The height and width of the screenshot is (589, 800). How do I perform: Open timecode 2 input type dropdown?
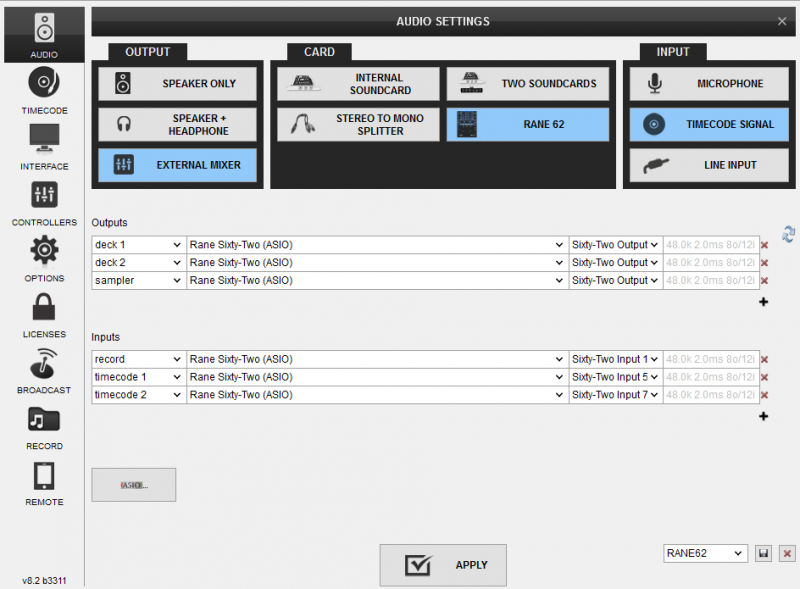pyautogui.click(x=139, y=395)
